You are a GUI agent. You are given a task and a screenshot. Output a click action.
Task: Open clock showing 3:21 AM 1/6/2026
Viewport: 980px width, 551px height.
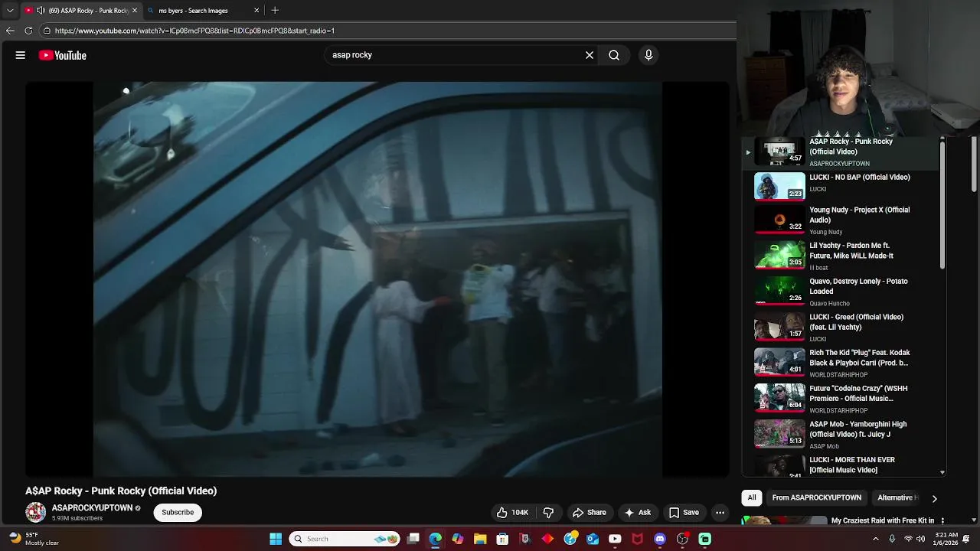946,539
